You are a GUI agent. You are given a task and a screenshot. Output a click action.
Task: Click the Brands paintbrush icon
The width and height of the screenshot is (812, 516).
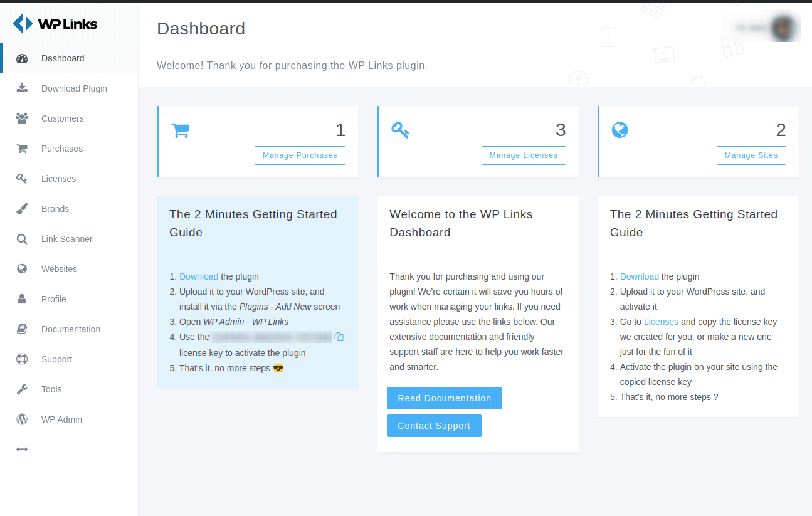click(22, 209)
